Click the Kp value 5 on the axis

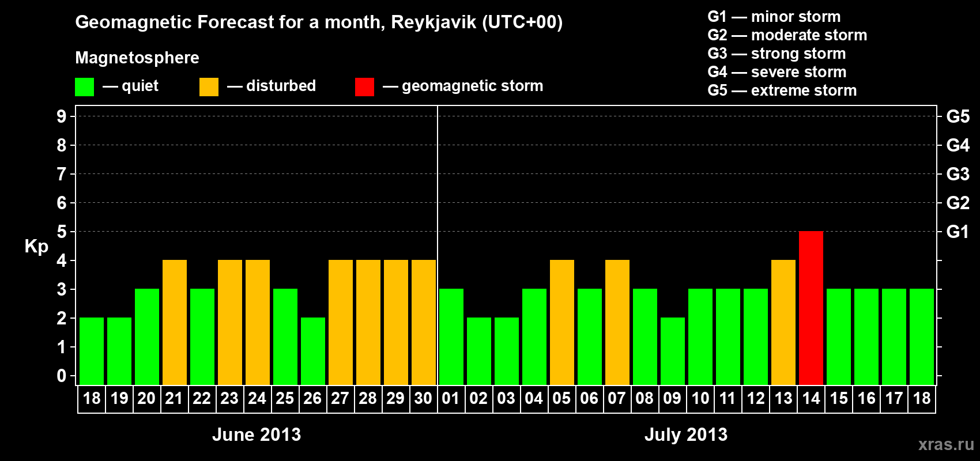pyautogui.click(x=62, y=232)
